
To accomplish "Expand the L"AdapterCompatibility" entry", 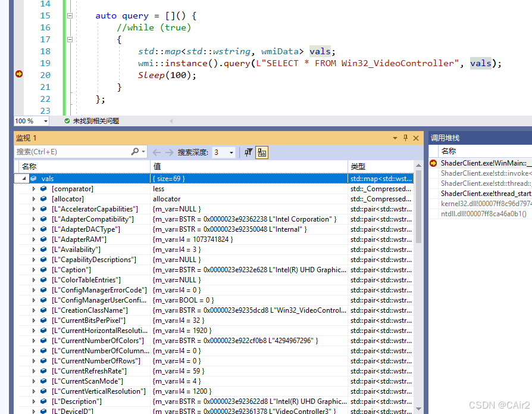I will coord(33,219).
